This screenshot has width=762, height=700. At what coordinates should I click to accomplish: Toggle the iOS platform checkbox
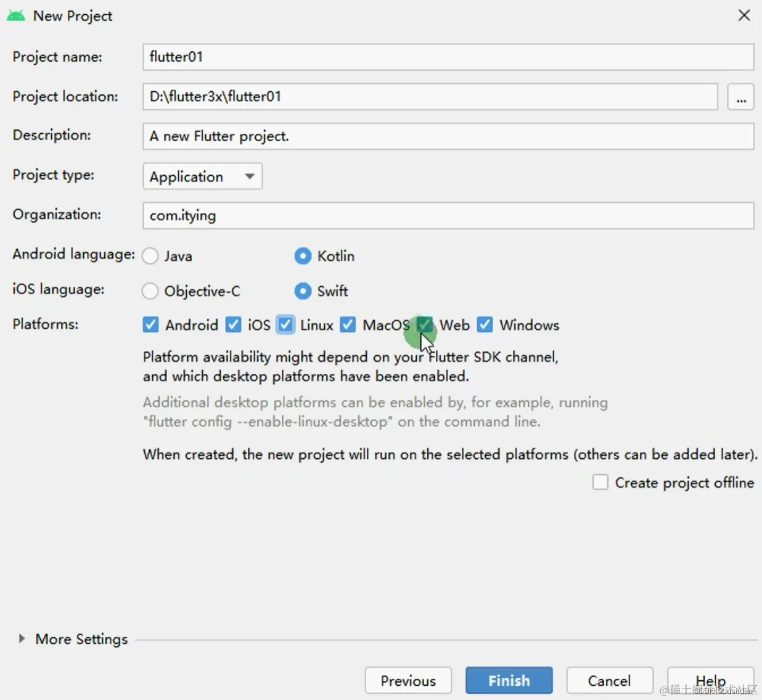pyautogui.click(x=233, y=324)
